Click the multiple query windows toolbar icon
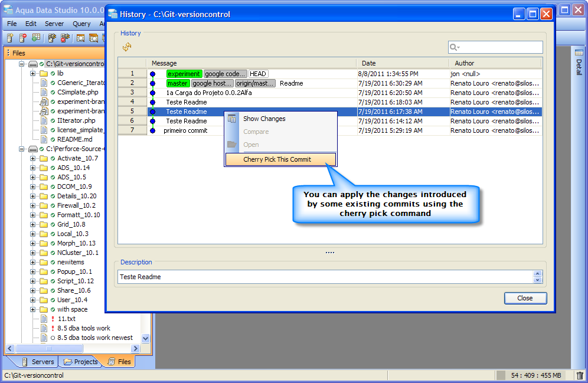This screenshot has width=588, height=383. pyautogui.click(x=93, y=38)
